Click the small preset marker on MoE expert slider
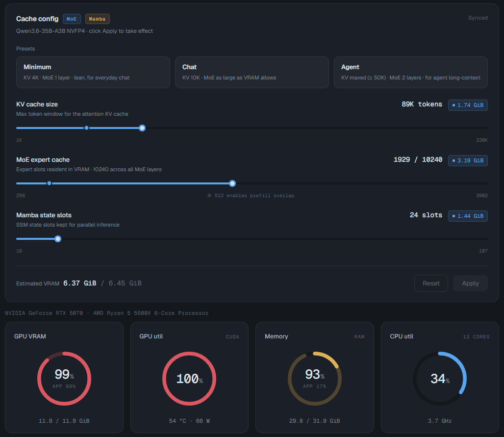504x437 pixels. [x=49, y=183]
